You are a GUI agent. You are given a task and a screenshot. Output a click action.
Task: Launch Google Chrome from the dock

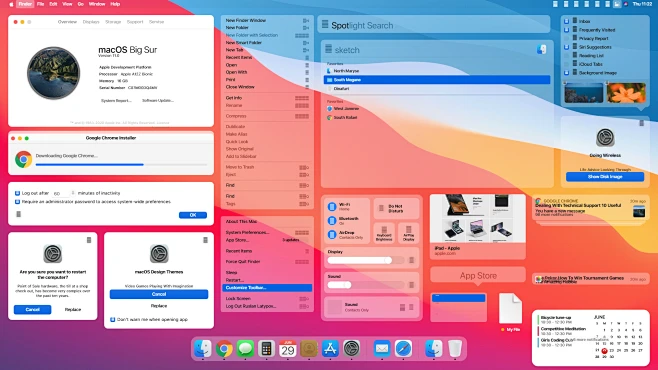(224, 349)
